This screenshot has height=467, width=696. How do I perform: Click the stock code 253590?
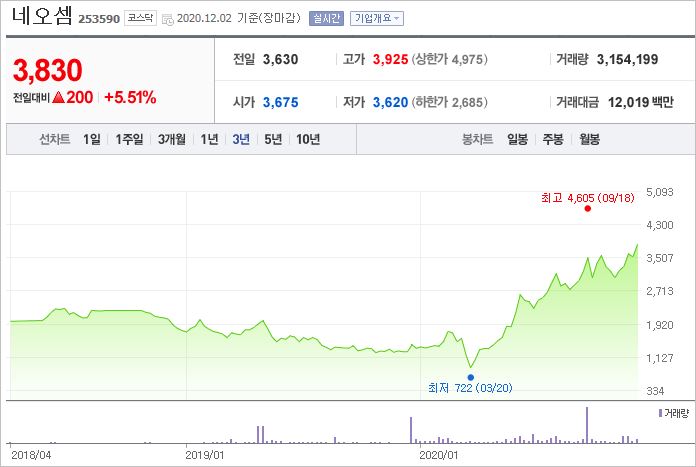[x=99, y=19]
